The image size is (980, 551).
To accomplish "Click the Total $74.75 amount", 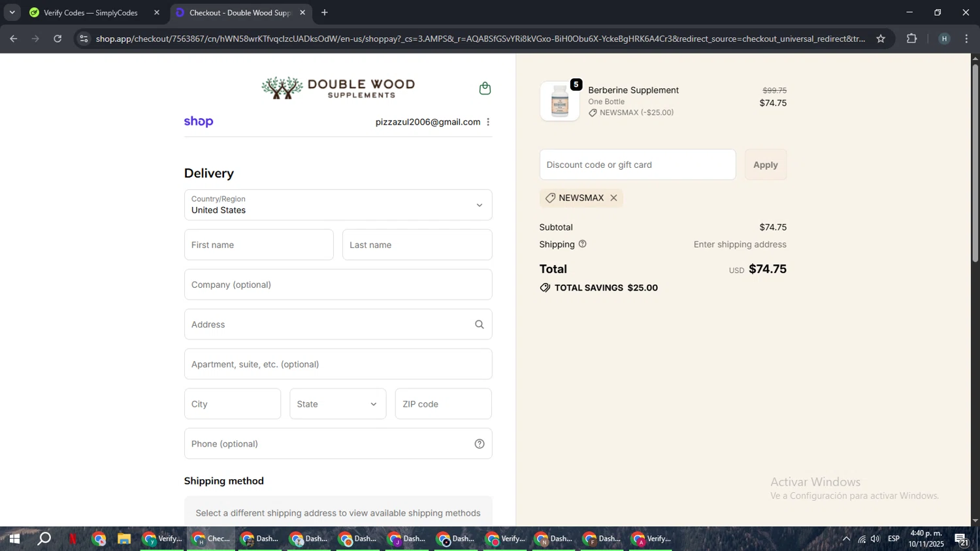I will coord(768,269).
